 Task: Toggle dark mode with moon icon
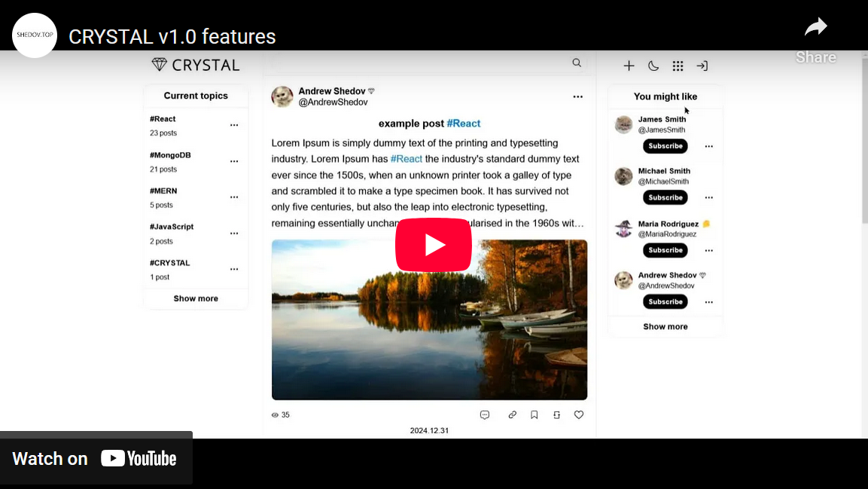[653, 66]
